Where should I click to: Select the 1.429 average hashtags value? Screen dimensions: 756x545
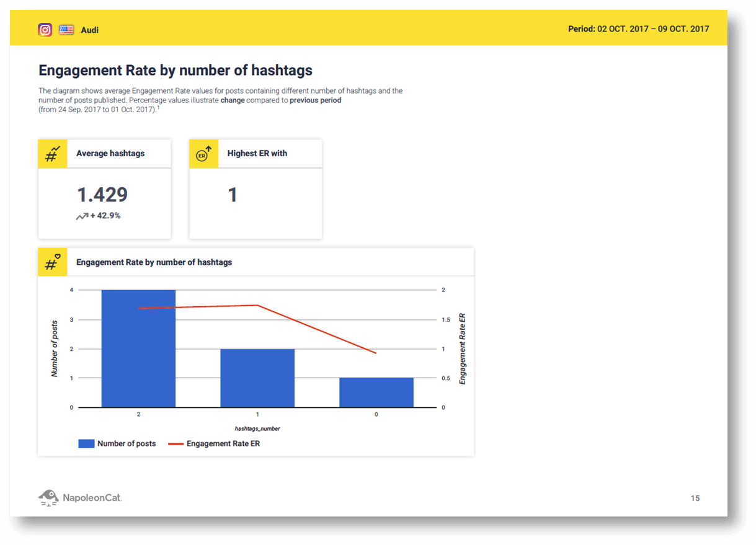[x=102, y=195]
